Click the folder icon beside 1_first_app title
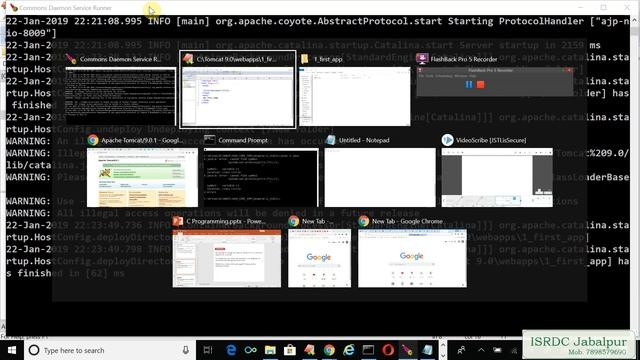640x360 pixels. click(x=304, y=59)
